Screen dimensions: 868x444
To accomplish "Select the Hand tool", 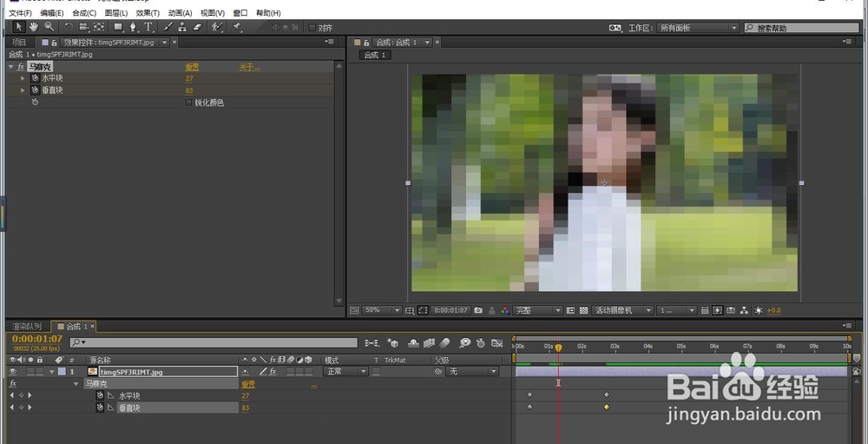I will [34, 27].
